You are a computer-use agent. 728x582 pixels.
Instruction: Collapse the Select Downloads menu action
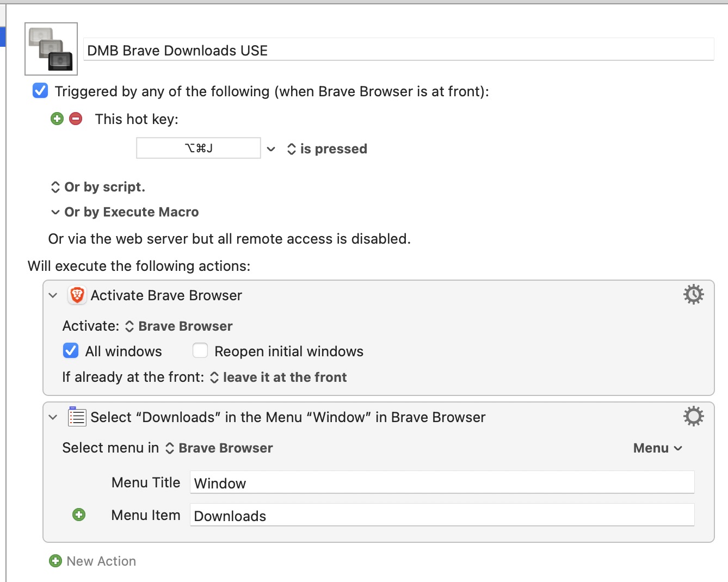53,417
